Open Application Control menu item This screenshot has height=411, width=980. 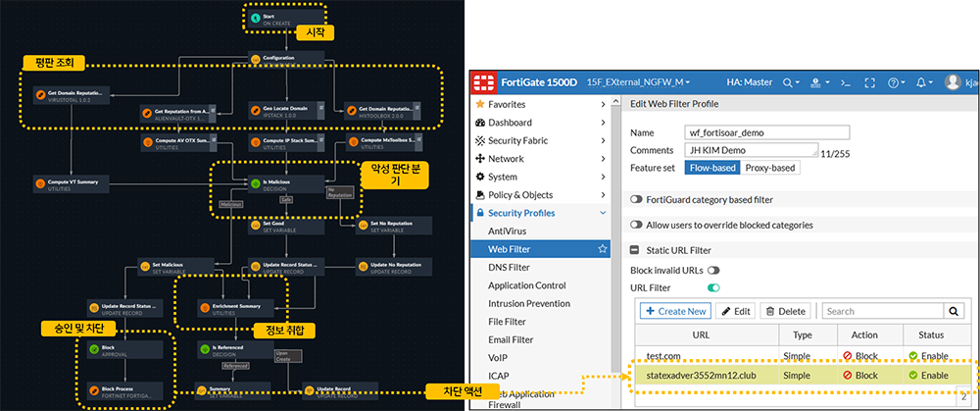click(x=527, y=285)
